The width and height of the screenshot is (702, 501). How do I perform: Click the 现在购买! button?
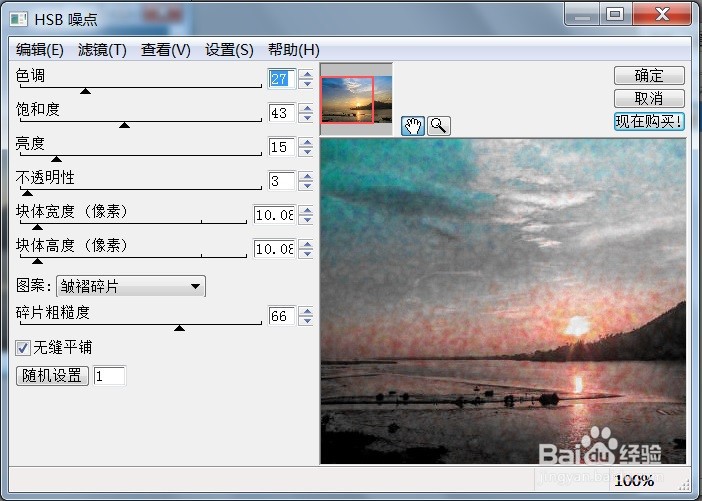click(649, 121)
